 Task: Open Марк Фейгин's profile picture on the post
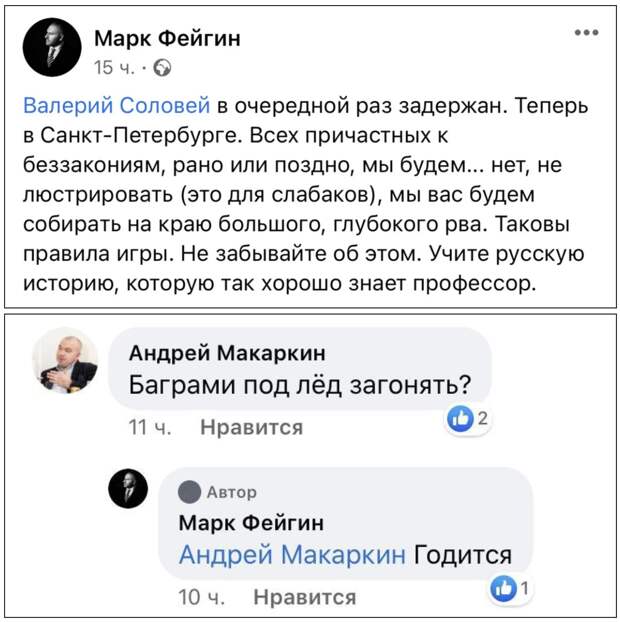click(x=52, y=47)
